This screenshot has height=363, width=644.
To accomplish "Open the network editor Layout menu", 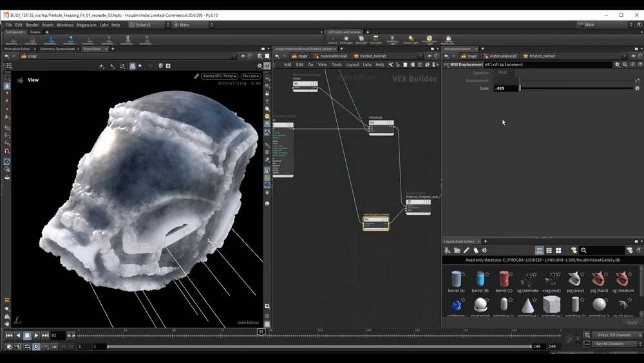I will click(x=352, y=64).
